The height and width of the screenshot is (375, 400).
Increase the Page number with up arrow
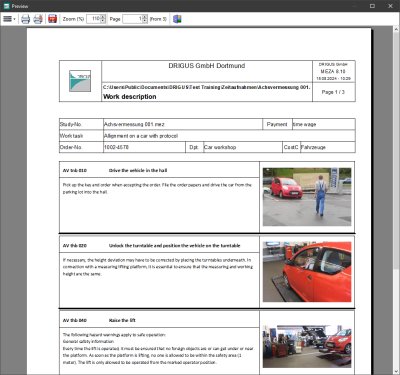click(x=145, y=17)
